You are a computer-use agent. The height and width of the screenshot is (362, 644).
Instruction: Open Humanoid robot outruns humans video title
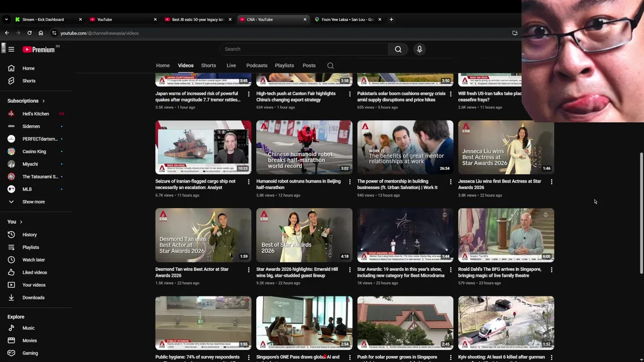tap(298, 185)
